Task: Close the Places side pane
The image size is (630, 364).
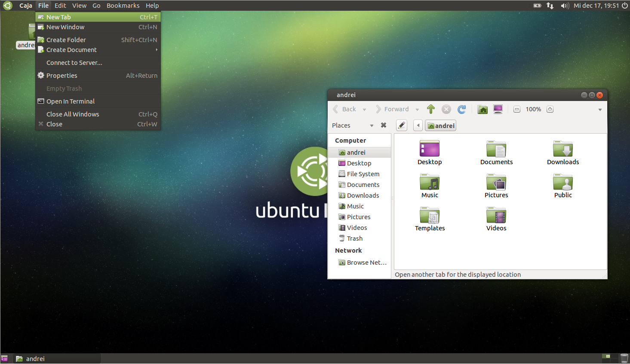Action: pyautogui.click(x=383, y=125)
